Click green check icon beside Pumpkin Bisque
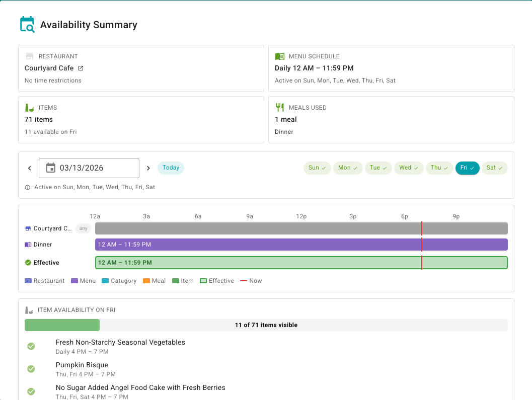The image size is (532, 400). click(x=31, y=369)
